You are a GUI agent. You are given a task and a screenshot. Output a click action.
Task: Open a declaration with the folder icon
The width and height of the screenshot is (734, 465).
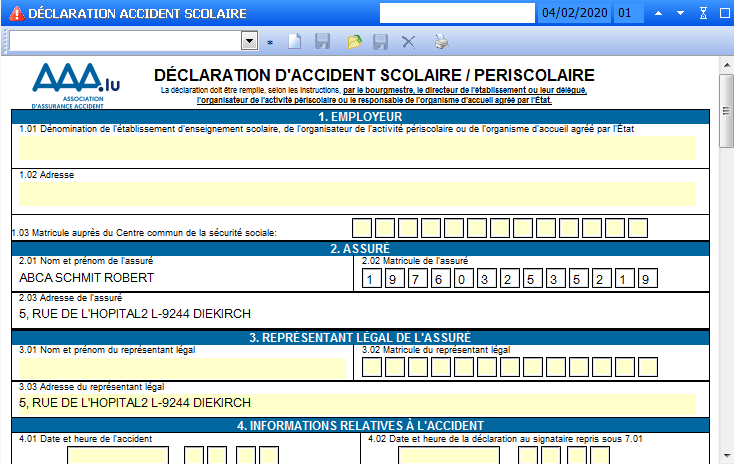(354, 42)
